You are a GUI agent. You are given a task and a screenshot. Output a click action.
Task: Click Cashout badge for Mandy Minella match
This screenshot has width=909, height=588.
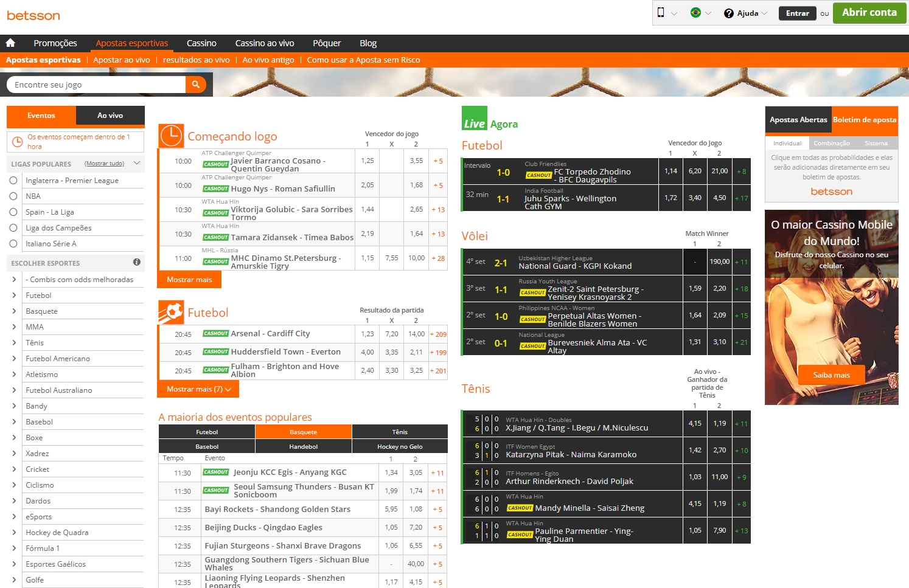click(x=520, y=508)
